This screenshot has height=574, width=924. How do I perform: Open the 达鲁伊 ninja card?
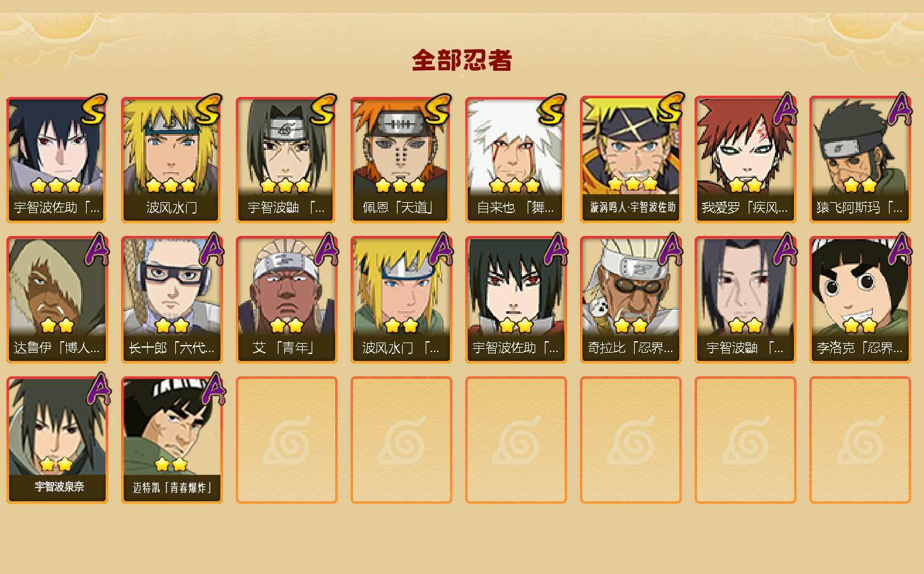57,300
